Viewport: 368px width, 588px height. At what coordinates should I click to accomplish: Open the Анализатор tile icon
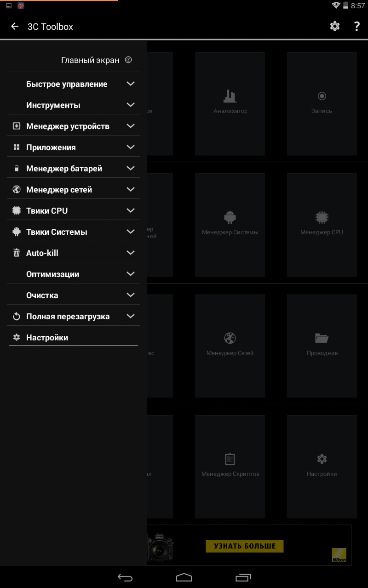click(x=230, y=104)
